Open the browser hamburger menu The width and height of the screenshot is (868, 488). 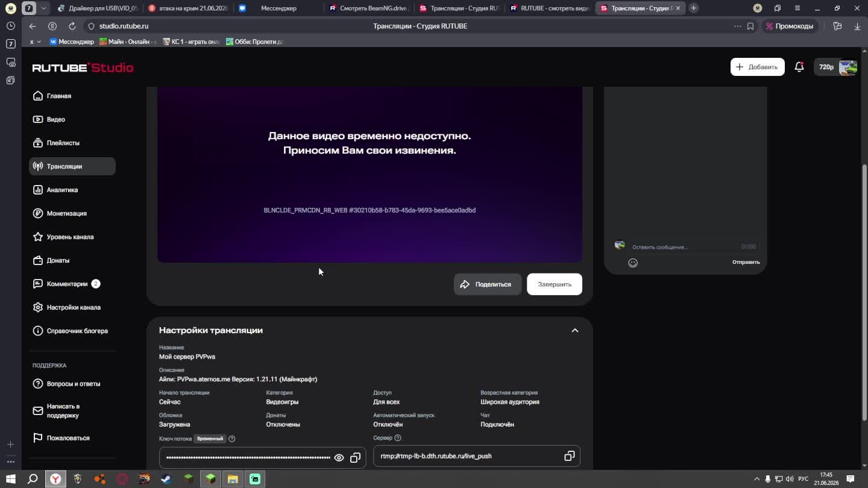[x=797, y=8]
